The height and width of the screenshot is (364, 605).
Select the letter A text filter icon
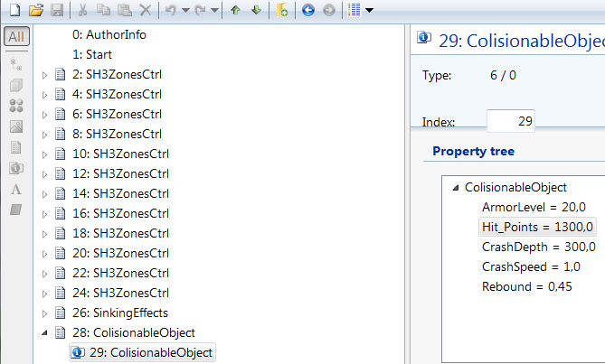click(x=16, y=189)
